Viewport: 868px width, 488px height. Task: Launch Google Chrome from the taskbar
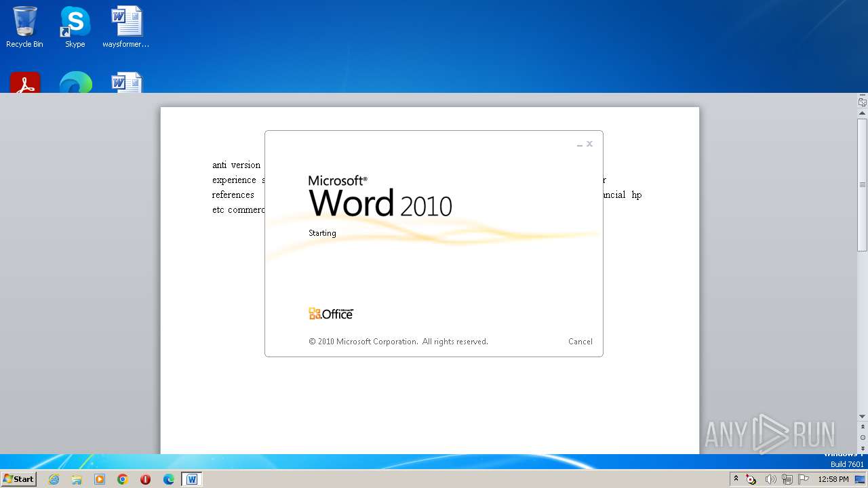coord(123,479)
